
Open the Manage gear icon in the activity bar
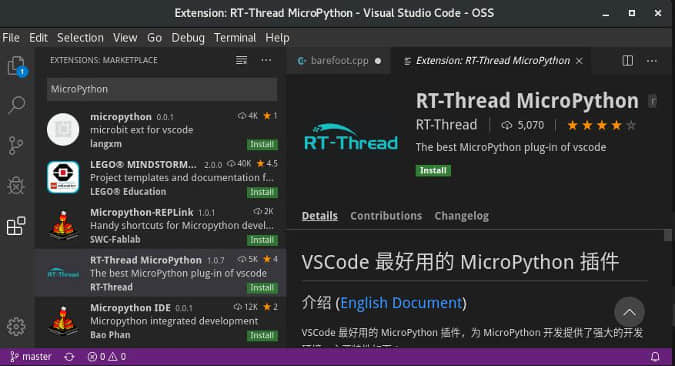[x=16, y=327]
